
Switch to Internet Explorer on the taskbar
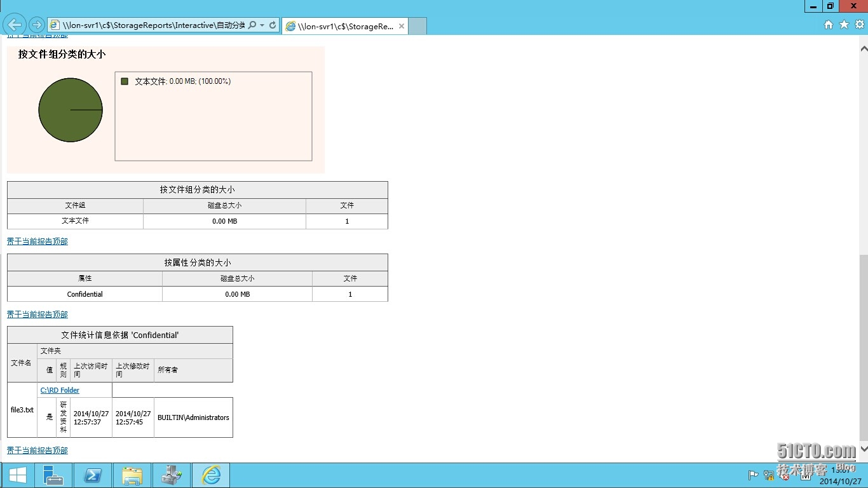[x=210, y=475]
